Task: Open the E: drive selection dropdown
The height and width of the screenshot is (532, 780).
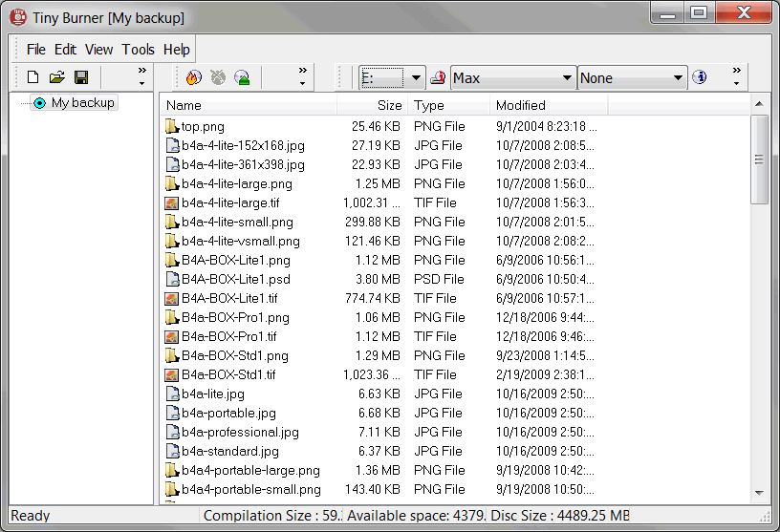Action: [392, 77]
